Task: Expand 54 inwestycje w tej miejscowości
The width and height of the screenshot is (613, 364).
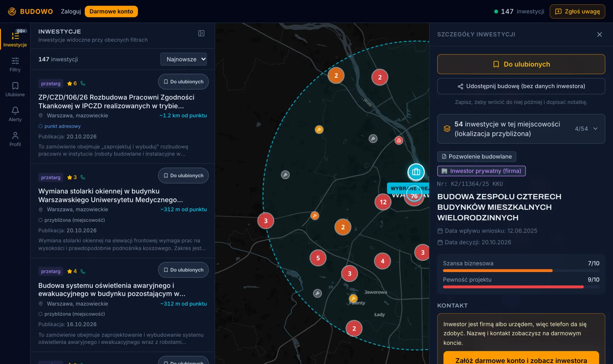Action: pos(521,129)
